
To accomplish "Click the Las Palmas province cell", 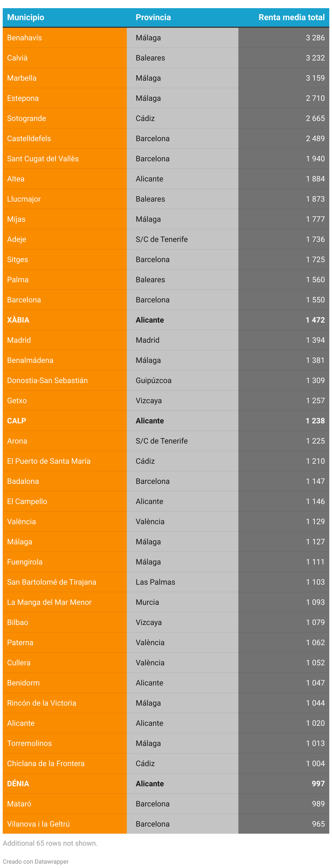I will click(155, 582).
